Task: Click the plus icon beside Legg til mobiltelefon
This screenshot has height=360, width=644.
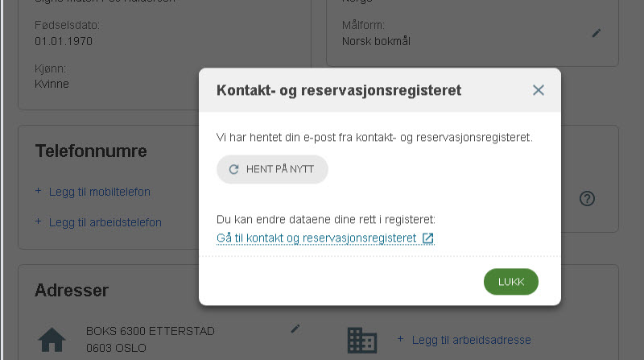Action: [x=38, y=191]
